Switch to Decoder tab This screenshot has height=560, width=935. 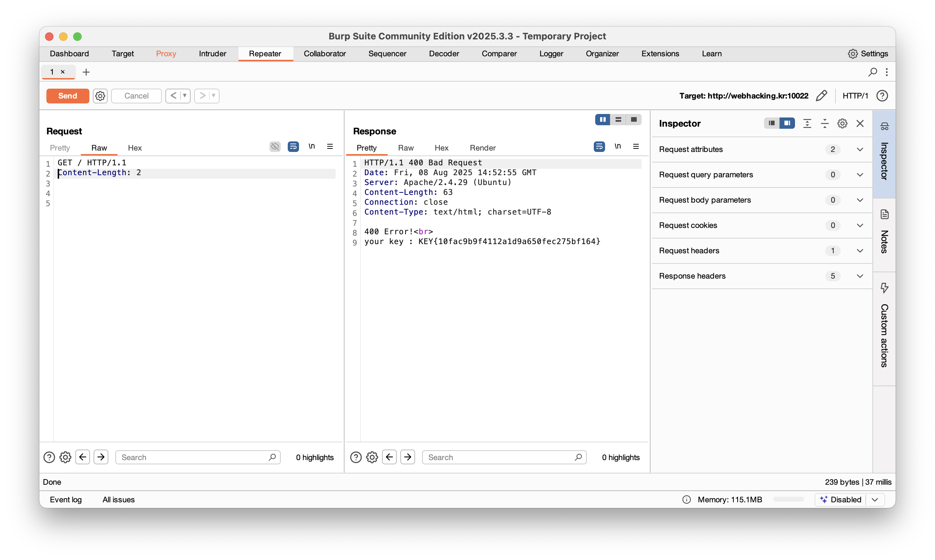click(444, 53)
